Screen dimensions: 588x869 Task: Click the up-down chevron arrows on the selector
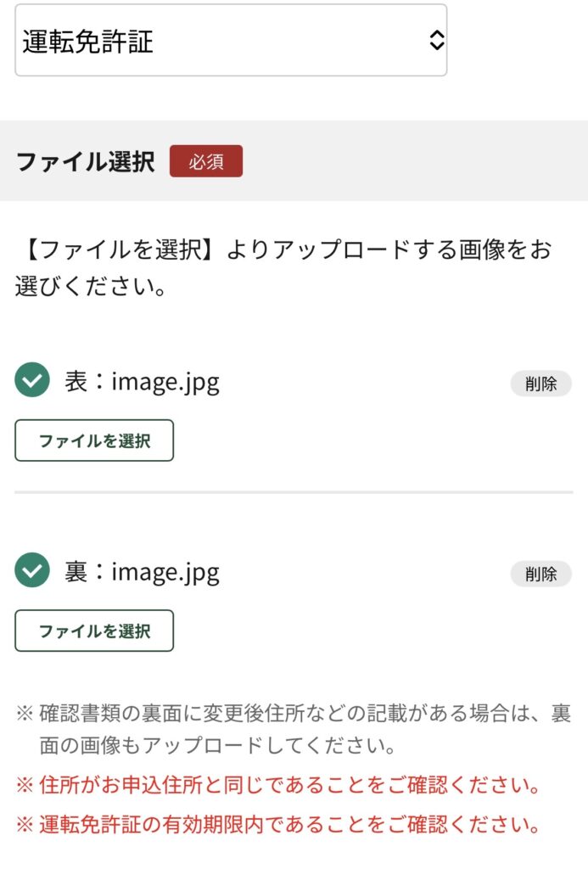point(436,41)
